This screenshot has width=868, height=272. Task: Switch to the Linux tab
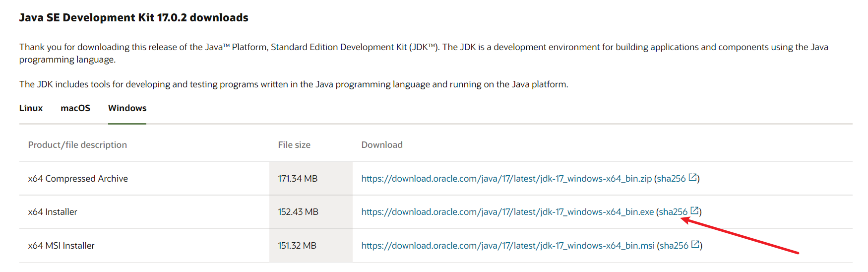31,108
